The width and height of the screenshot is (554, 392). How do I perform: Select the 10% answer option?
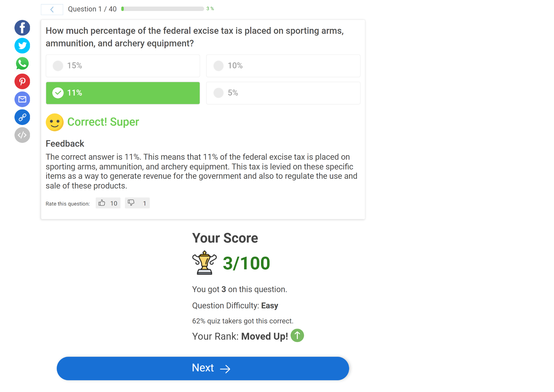pos(283,66)
